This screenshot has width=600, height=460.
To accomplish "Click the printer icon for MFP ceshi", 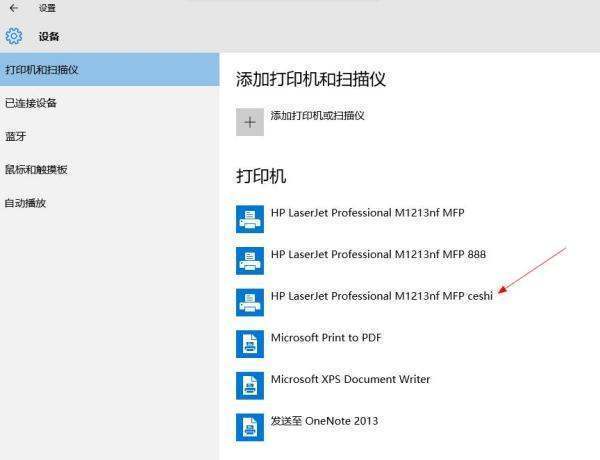I will pyautogui.click(x=250, y=302).
